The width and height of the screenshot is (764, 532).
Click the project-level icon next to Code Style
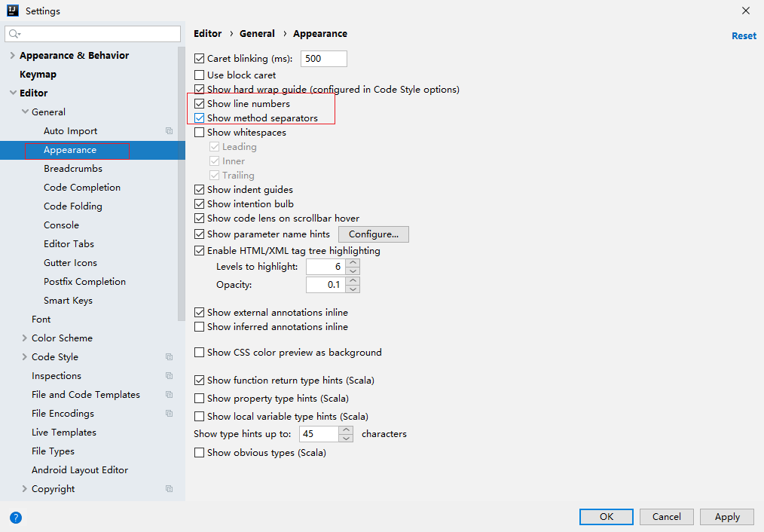(169, 356)
